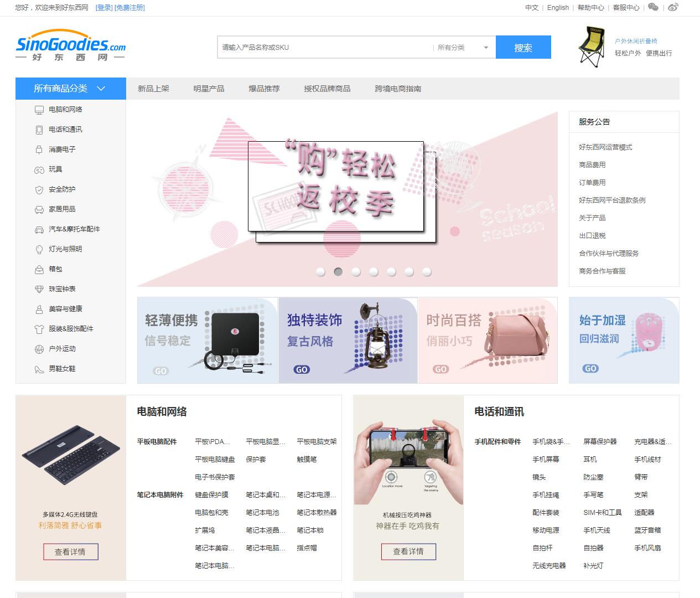The height and width of the screenshot is (598, 700).
Task: Show the sixth carousel slide dot
Action: (409, 272)
